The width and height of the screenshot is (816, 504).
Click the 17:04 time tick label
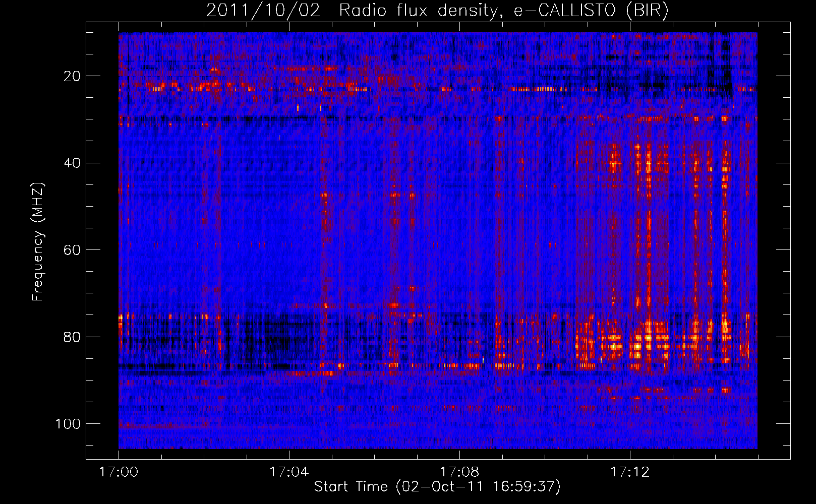(289, 472)
